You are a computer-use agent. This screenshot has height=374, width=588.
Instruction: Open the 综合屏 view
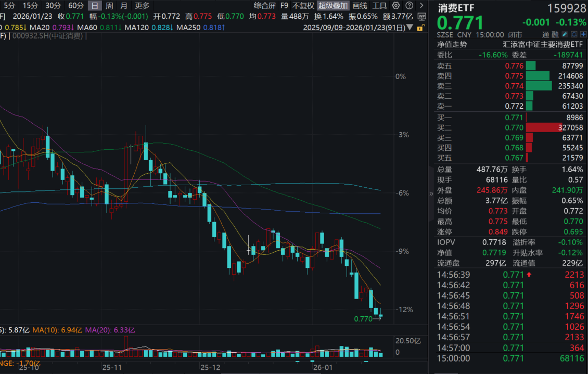(x=264, y=6)
